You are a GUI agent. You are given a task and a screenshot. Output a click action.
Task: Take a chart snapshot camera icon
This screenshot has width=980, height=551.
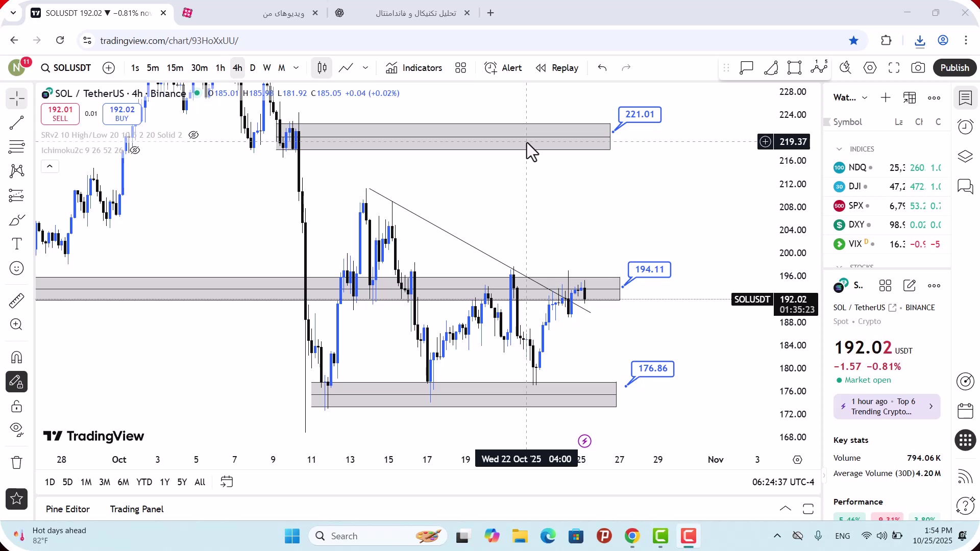(918, 68)
